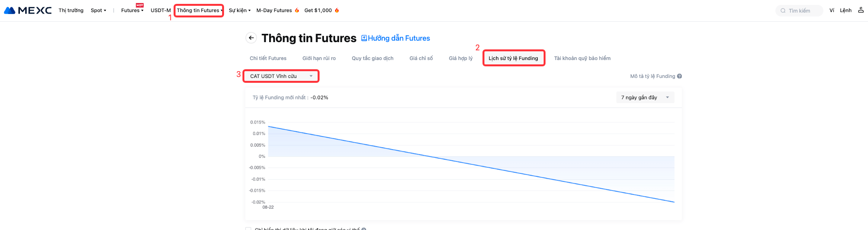This screenshot has width=868, height=230.
Task: Click the book icon of Hướng dẫn Futures
Action: 364,38
